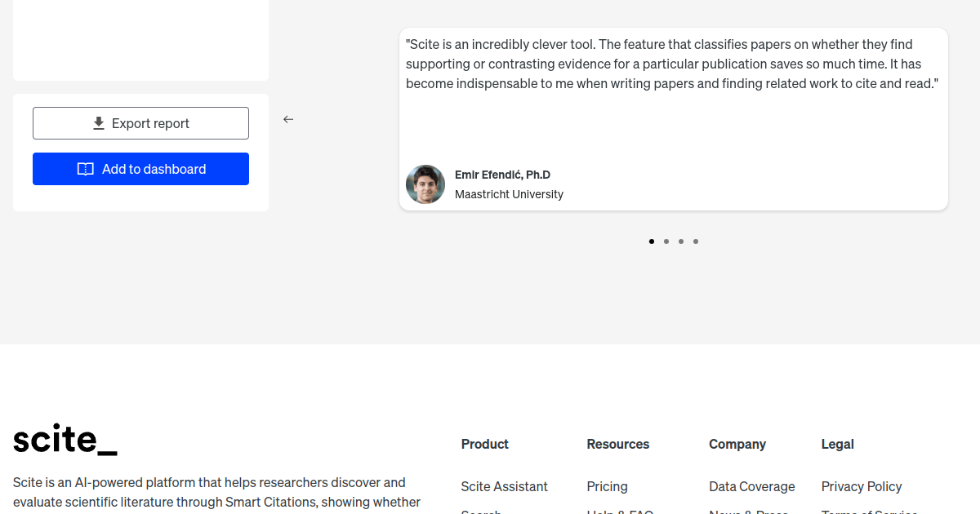Viewport: 980px width, 514px height.
Task: Open the Pricing link
Action: coord(607,486)
